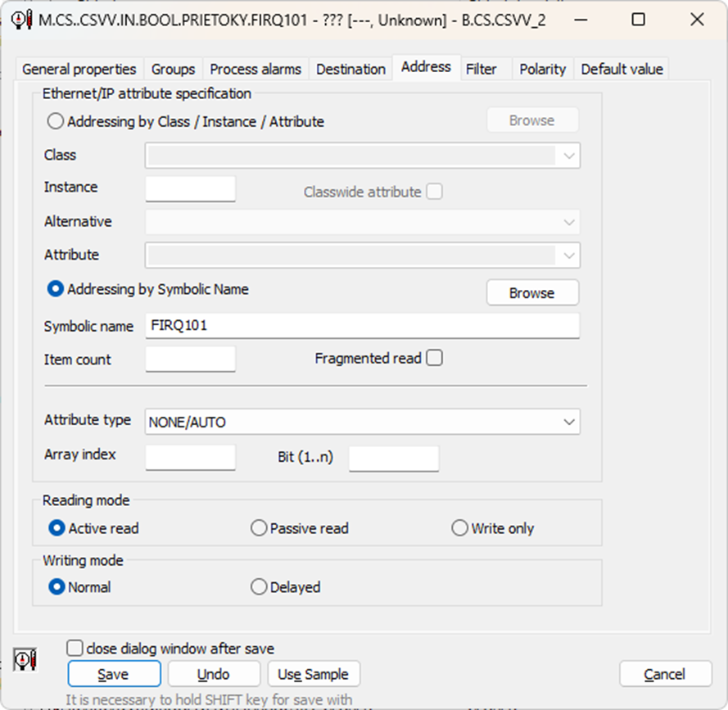The width and height of the screenshot is (728, 710).
Task: Toggle the Fragmented read checkbox
Action: 434,358
